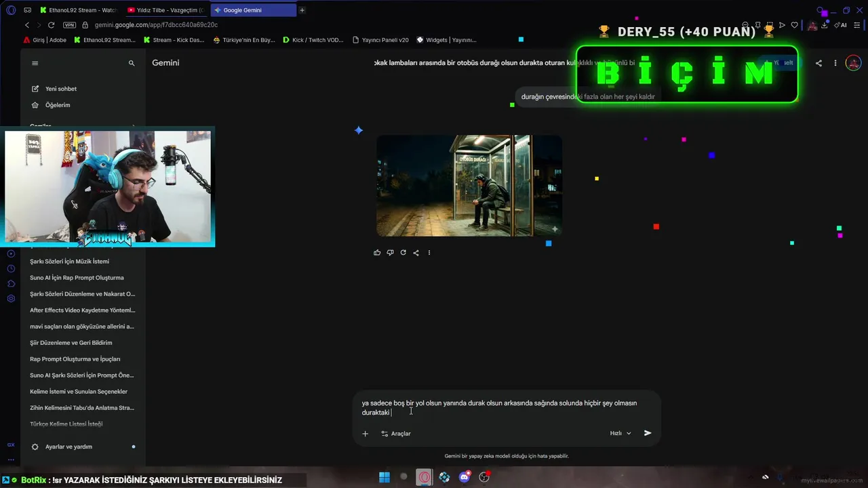Screen dimensions: 868x488
Task: Open Ayarlar ve yardım settings
Action: (x=68, y=447)
